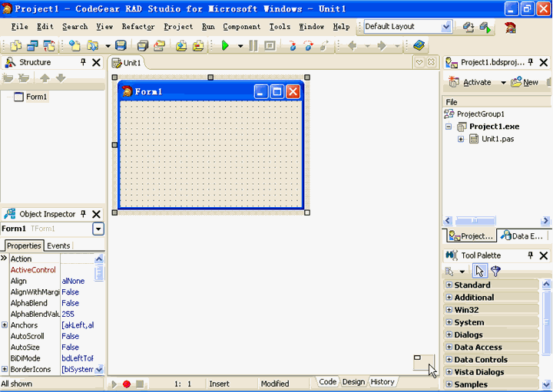This screenshot has height=392, width=553.
Task: Click the Structure panel move up arrow
Action: (x=45, y=77)
